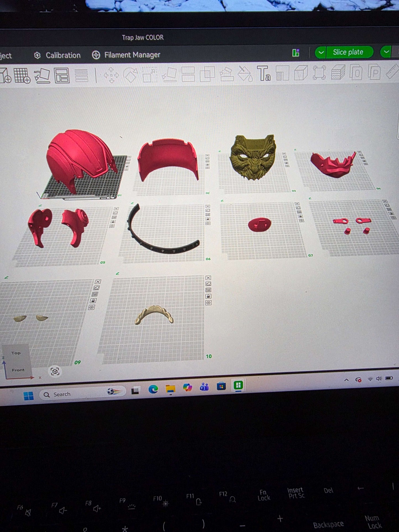
Task: Open the Slice plate dropdown arrow
Action: (x=321, y=52)
